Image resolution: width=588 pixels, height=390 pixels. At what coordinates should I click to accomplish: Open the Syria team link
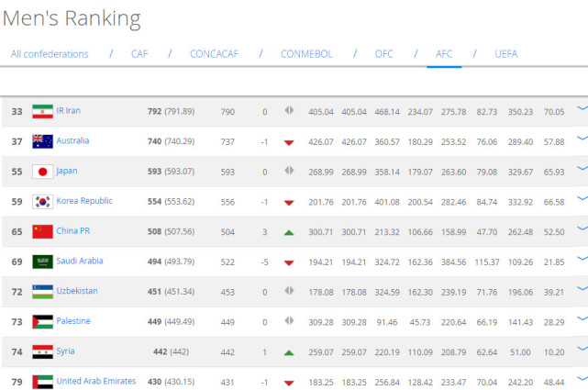(65, 351)
